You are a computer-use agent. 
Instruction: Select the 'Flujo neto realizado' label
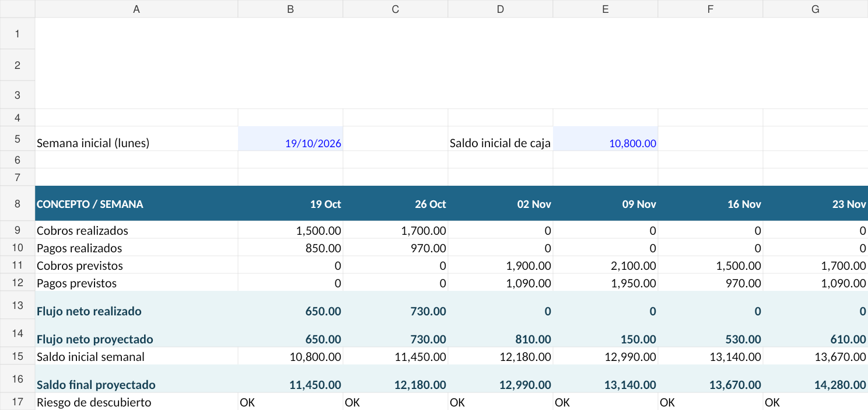coord(136,305)
